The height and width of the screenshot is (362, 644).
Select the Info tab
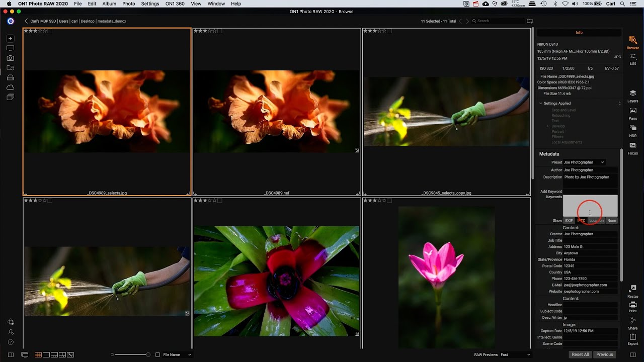coord(579,33)
